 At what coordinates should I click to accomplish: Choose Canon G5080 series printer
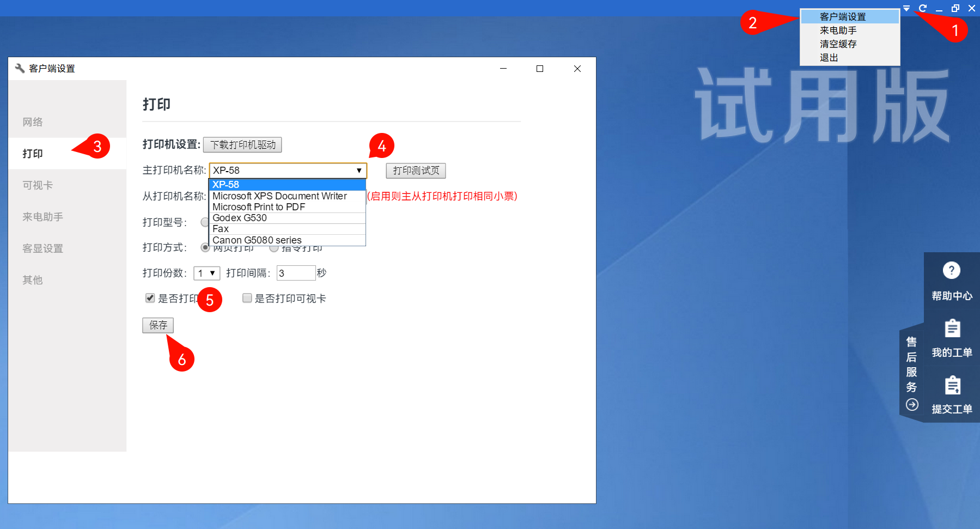(x=287, y=240)
